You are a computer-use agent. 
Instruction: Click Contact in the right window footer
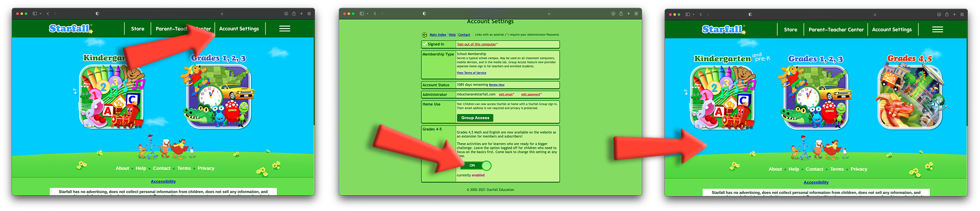click(815, 169)
